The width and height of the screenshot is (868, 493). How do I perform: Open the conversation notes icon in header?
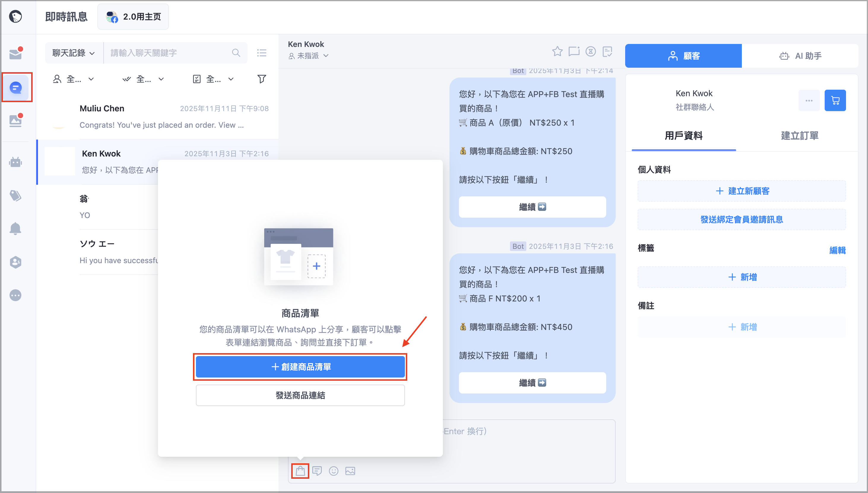(x=608, y=51)
